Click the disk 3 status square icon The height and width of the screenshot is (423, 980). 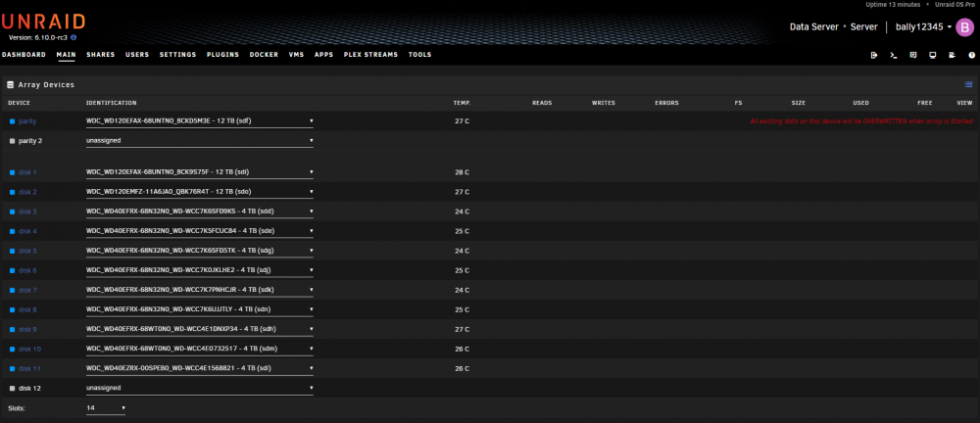coord(12,211)
